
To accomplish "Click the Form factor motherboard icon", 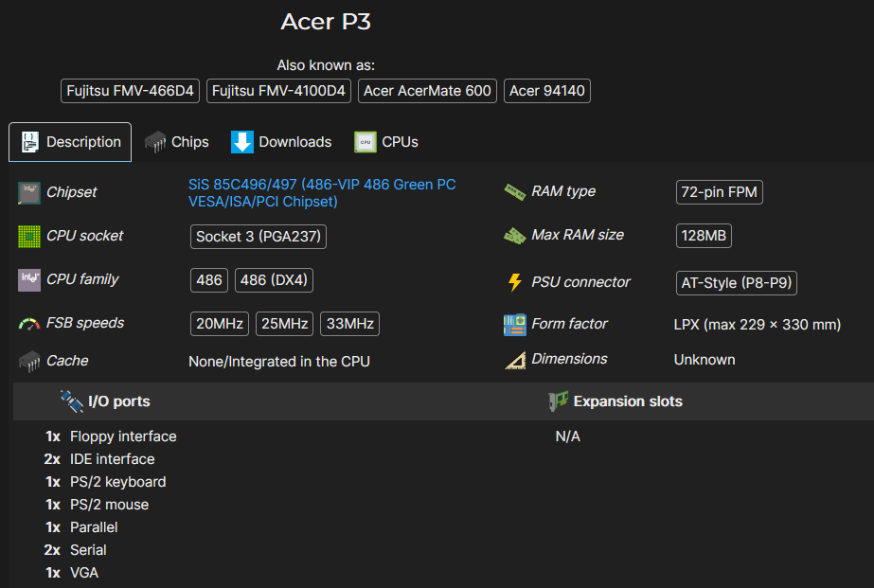I will click(x=514, y=323).
